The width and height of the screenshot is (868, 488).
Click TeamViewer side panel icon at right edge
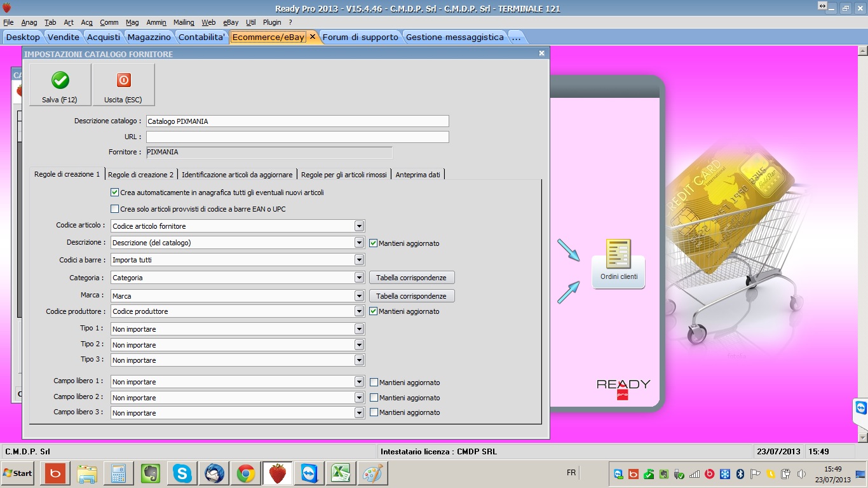[x=860, y=407]
